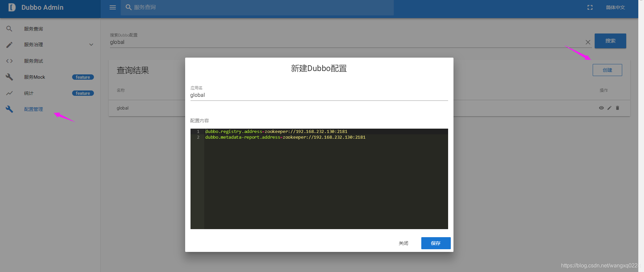Click line number 2 in editor gutter

[x=198, y=137]
